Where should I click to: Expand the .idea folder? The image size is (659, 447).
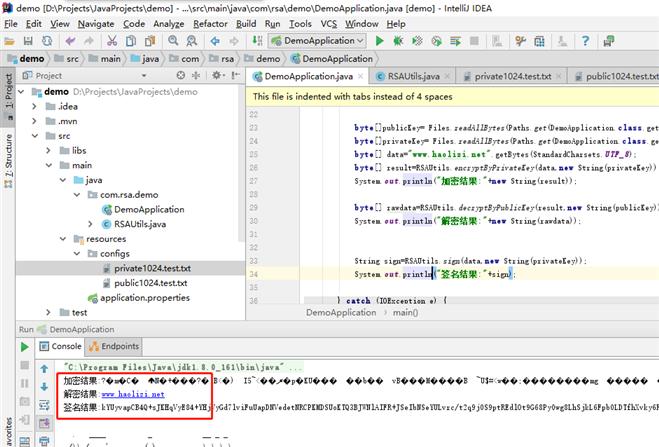(x=34, y=106)
